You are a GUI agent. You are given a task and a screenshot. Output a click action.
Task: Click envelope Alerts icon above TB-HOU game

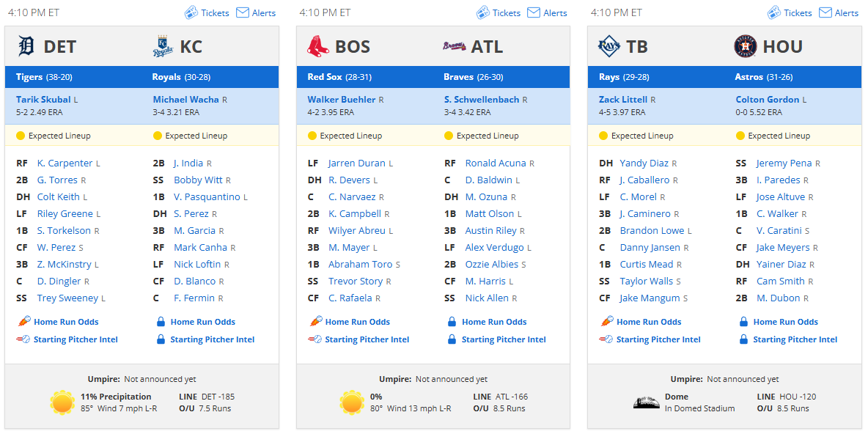pyautogui.click(x=825, y=12)
